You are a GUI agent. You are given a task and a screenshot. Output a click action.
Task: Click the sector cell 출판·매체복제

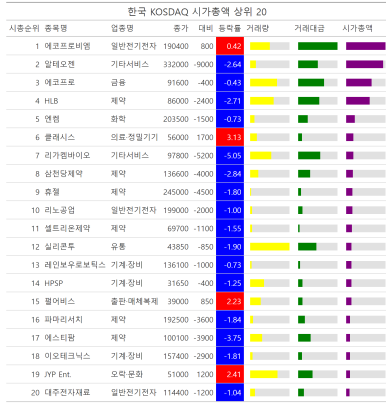(x=134, y=301)
